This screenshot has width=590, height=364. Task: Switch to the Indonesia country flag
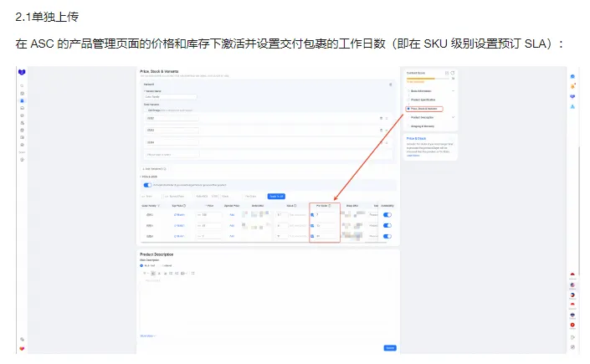(572, 274)
